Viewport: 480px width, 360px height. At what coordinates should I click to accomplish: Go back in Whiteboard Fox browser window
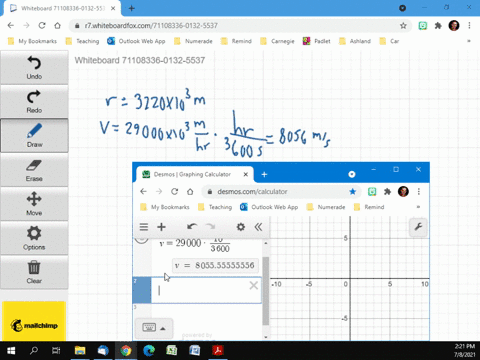[11, 26]
